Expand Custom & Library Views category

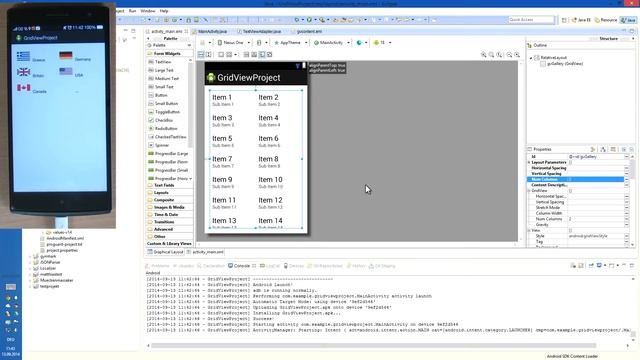click(x=169, y=244)
